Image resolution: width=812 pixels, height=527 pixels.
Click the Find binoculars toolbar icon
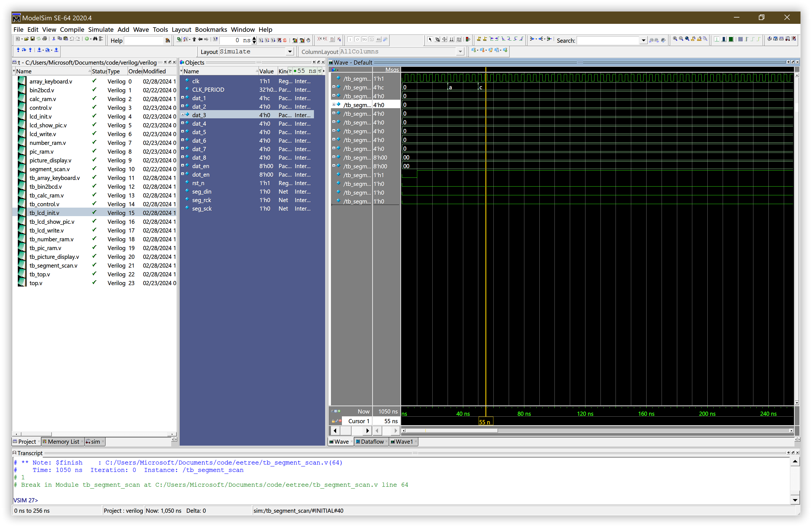pos(95,39)
